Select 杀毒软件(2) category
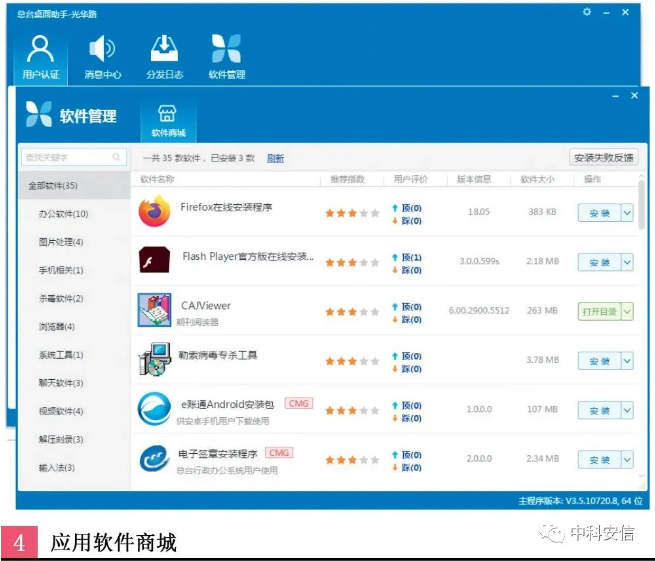655x561 pixels. coord(61,298)
